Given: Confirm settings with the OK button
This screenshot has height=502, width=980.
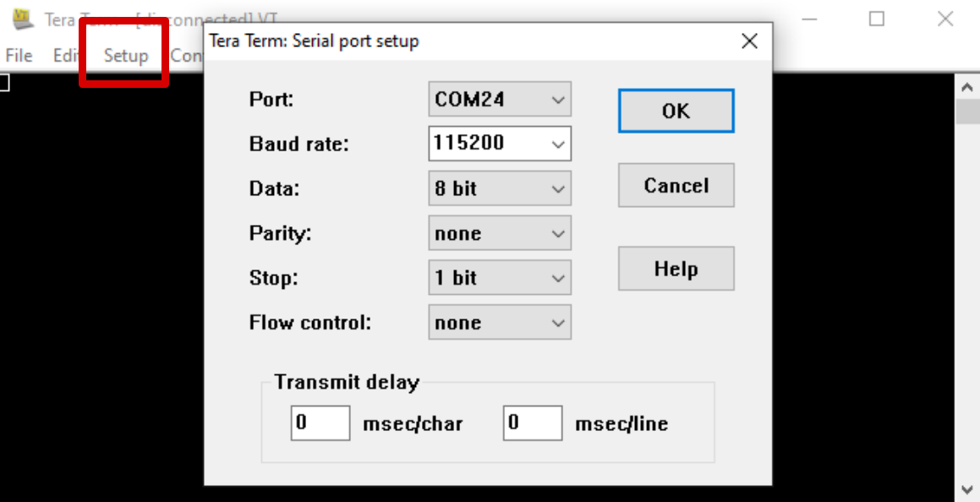Looking at the screenshot, I should click(676, 112).
